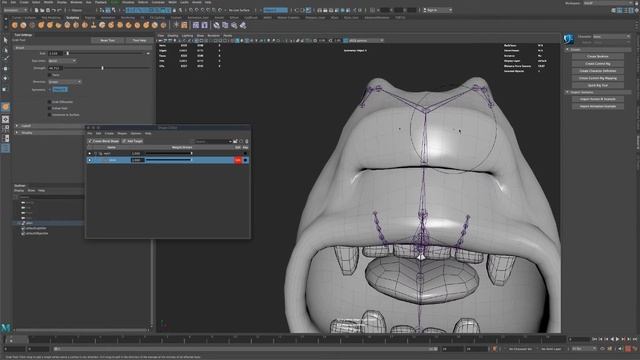
Task: Pick the Lasso select tool in toolbox
Action: [x=5, y=50]
